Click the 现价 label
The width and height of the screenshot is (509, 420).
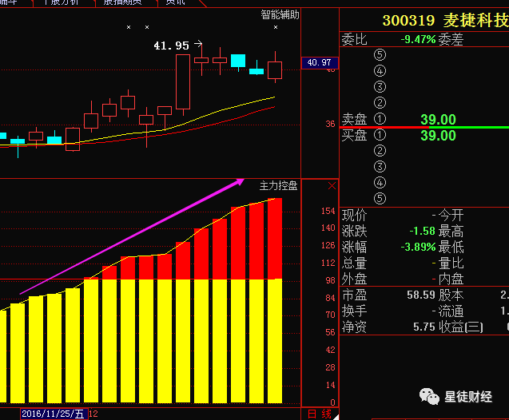click(x=354, y=215)
